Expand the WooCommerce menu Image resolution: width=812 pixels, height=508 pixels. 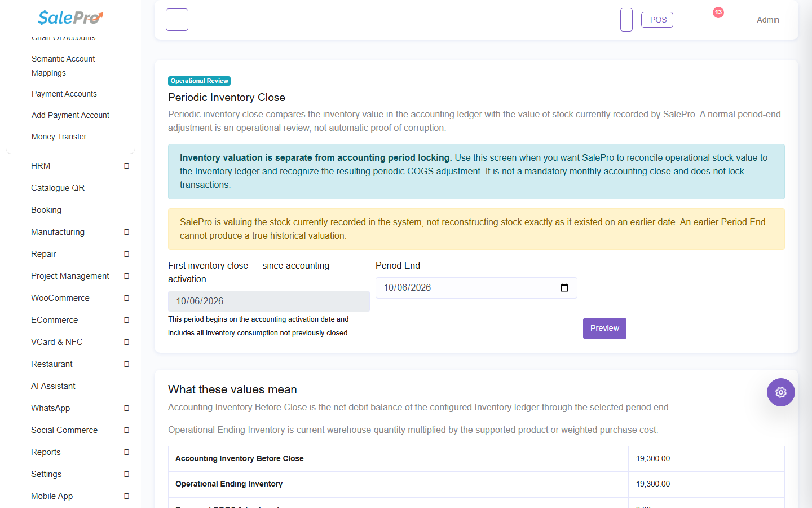[80, 298]
